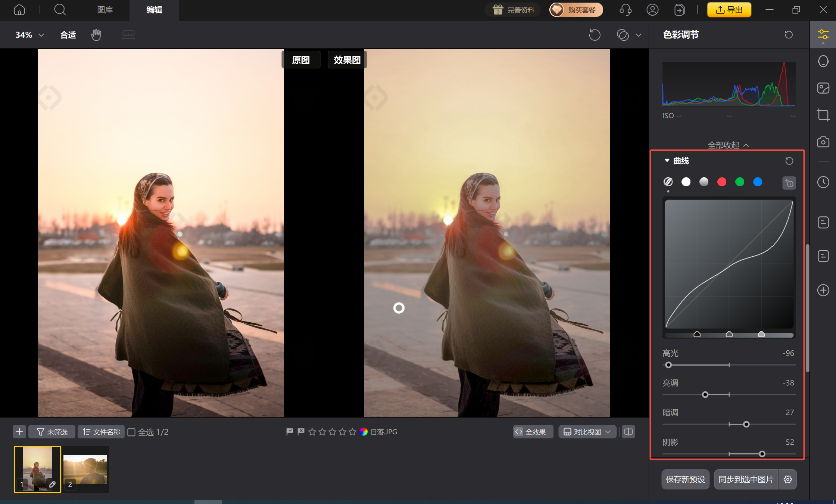Open the history clock panel
Image resolution: width=836 pixels, height=504 pixels.
point(823,182)
